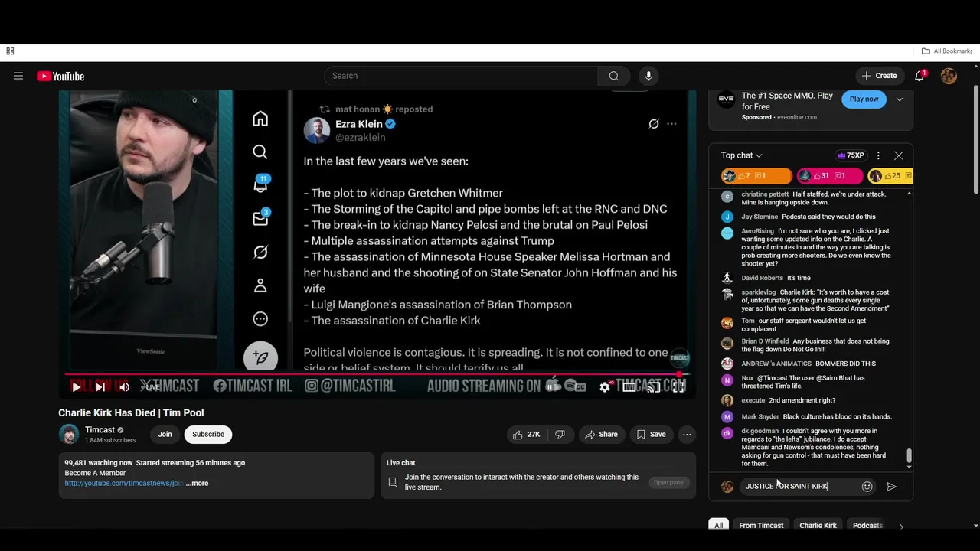
Task: Click the search magnifier button
Action: [613, 76]
